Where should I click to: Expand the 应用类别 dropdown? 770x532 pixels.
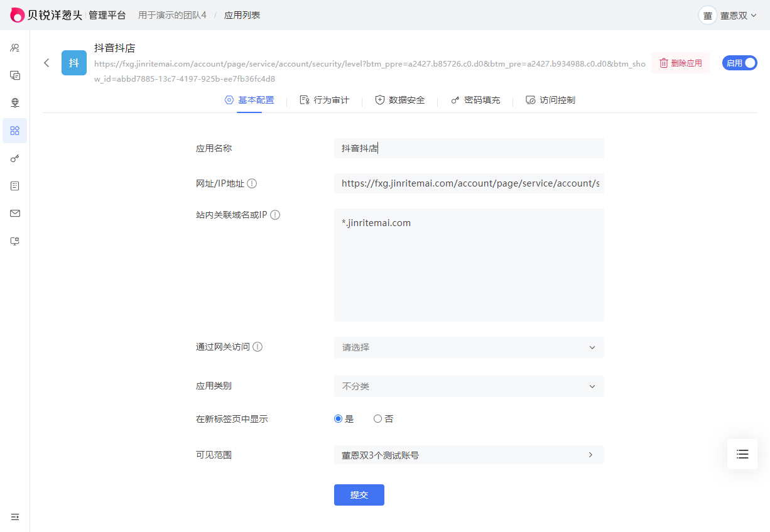(469, 386)
